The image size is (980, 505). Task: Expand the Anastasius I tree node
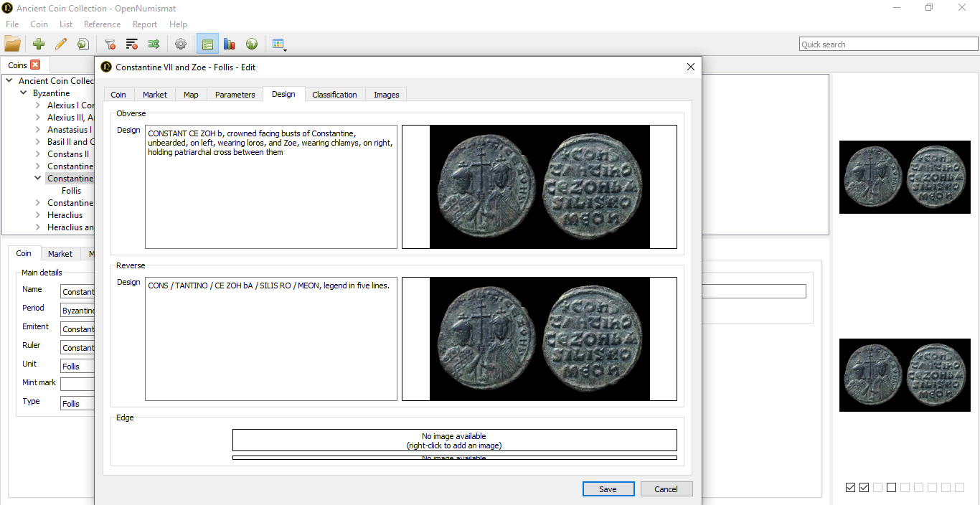38,130
